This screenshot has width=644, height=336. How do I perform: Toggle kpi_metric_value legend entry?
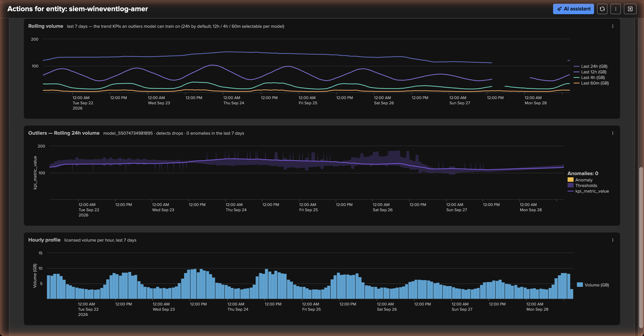pos(588,191)
